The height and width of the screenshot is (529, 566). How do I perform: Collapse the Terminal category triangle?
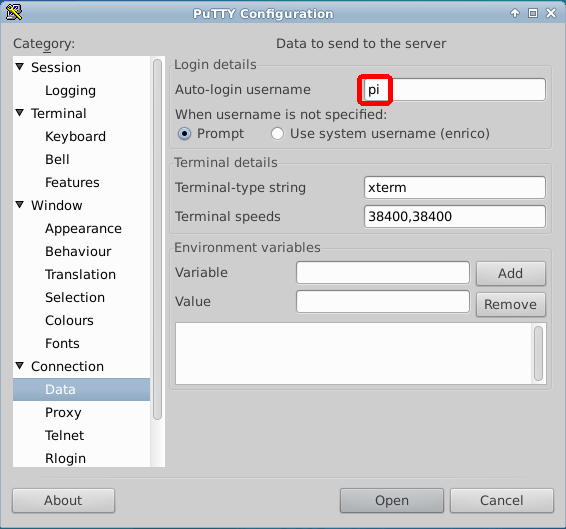pyautogui.click(x=20, y=113)
